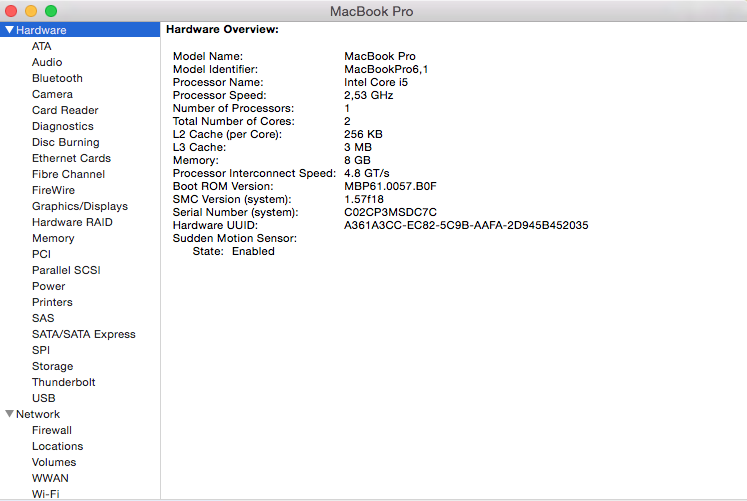The height and width of the screenshot is (501, 747).
Task: Click the Number of Processors label
Action: 233,109
